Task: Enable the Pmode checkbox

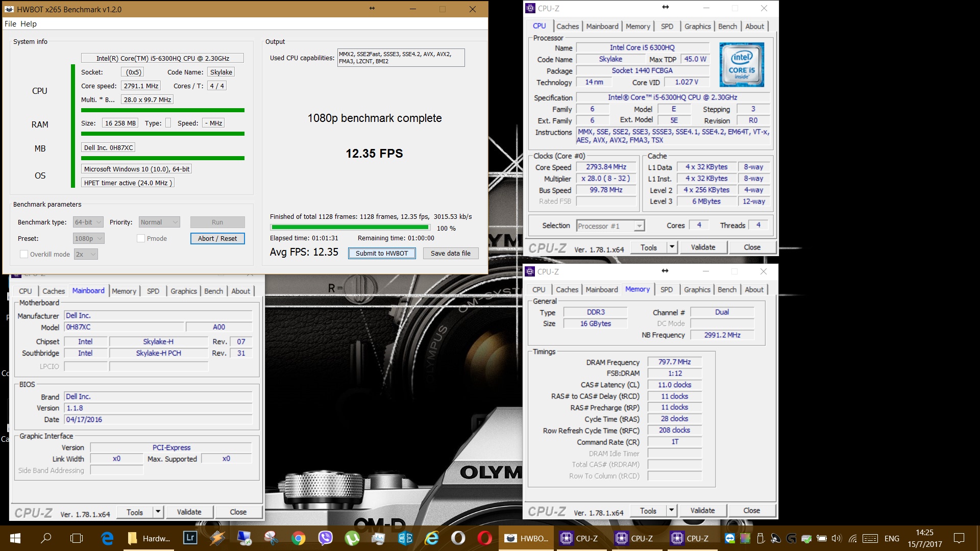Action: [x=141, y=238]
